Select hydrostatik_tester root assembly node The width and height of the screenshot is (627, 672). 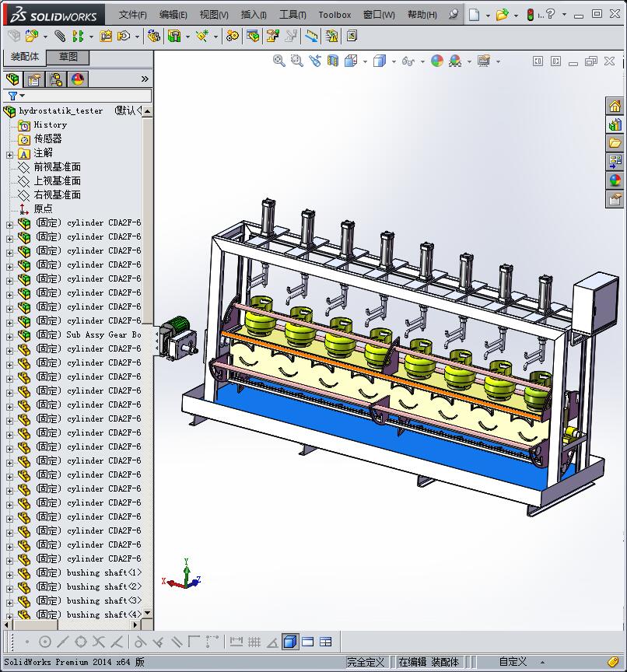coord(61,111)
